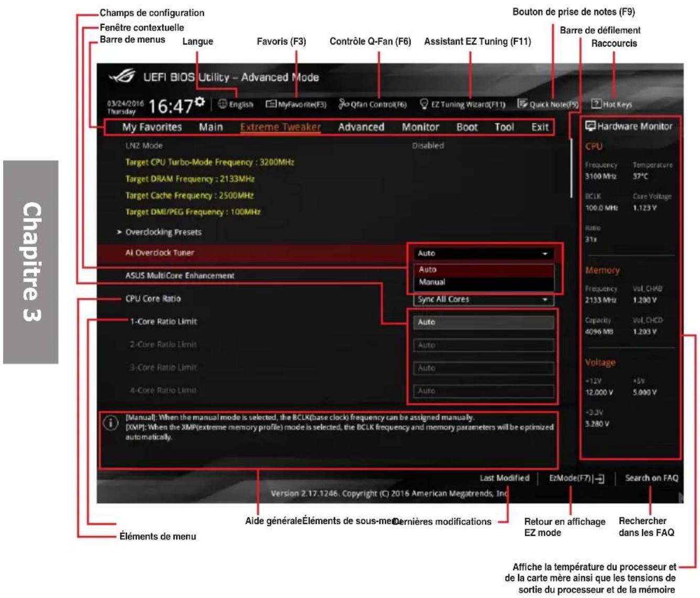Open the Tool tab

504,127
